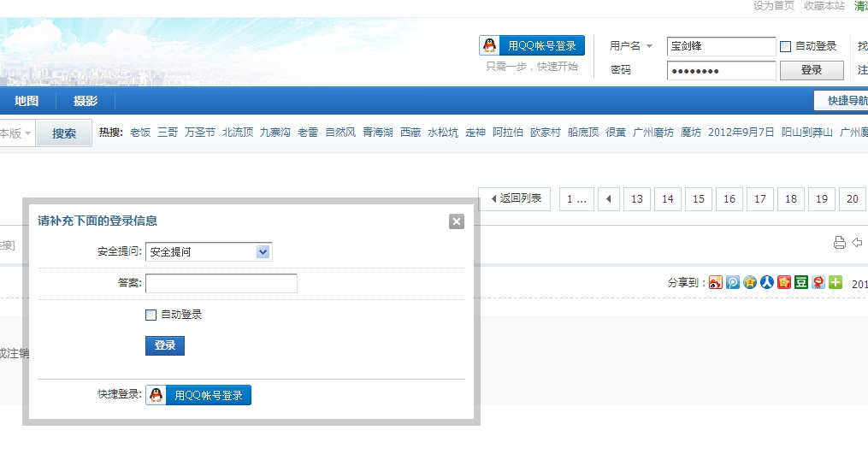868x454 pixels.
Task: Open the 地图 navigation tab
Action: 27,101
